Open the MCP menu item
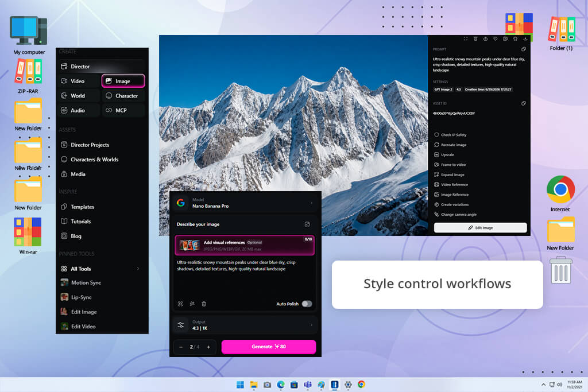The height and width of the screenshot is (392, 588). pyautogui.click(x=123, y=110)
